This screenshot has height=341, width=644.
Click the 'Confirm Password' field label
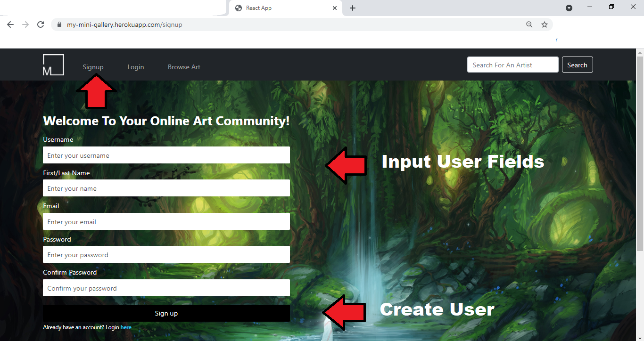pyautogui.click(x=70, y=272)
